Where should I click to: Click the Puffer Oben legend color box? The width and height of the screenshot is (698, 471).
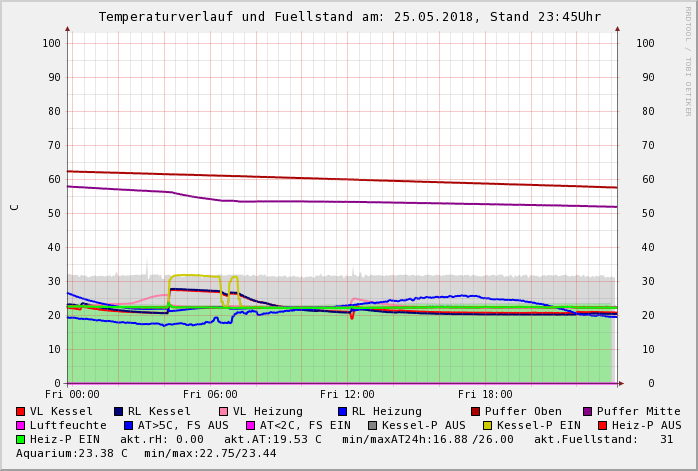tap(476, 412)
